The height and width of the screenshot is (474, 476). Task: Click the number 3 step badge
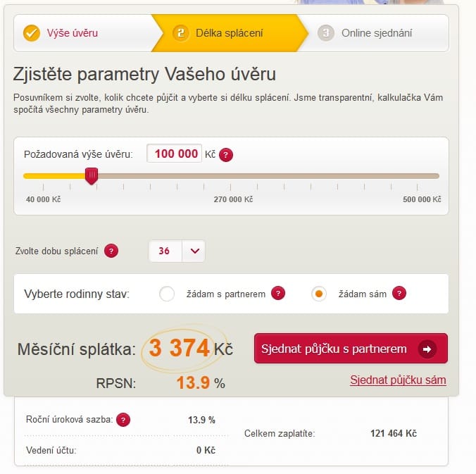[x=326, y=33]
